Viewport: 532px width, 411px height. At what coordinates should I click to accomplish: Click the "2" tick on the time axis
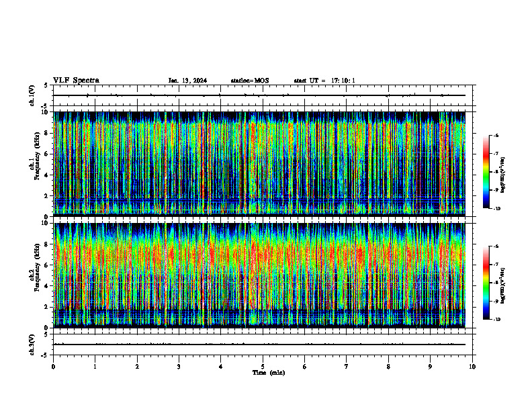point(137,367)
